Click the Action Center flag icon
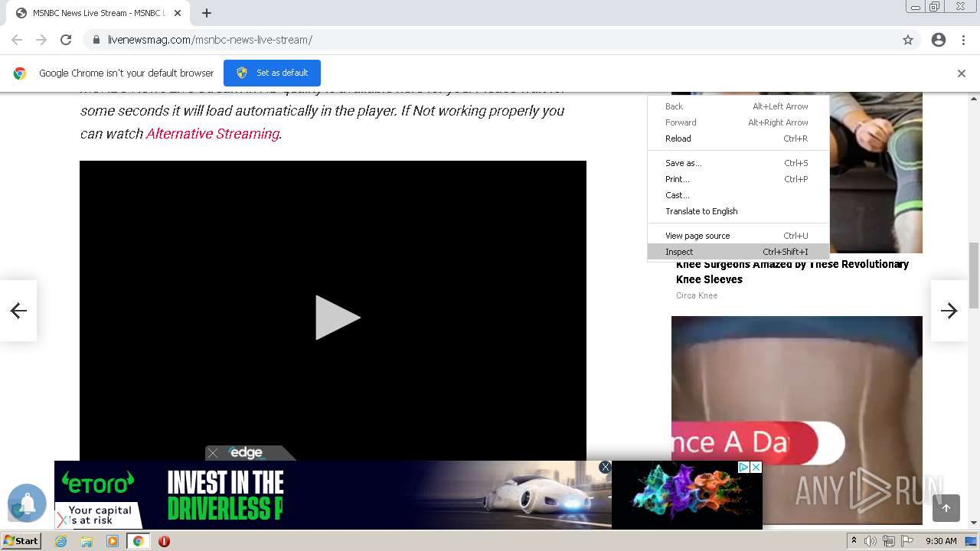The height and width of the screenshot is (551, 980). click(x=907, y=541)
